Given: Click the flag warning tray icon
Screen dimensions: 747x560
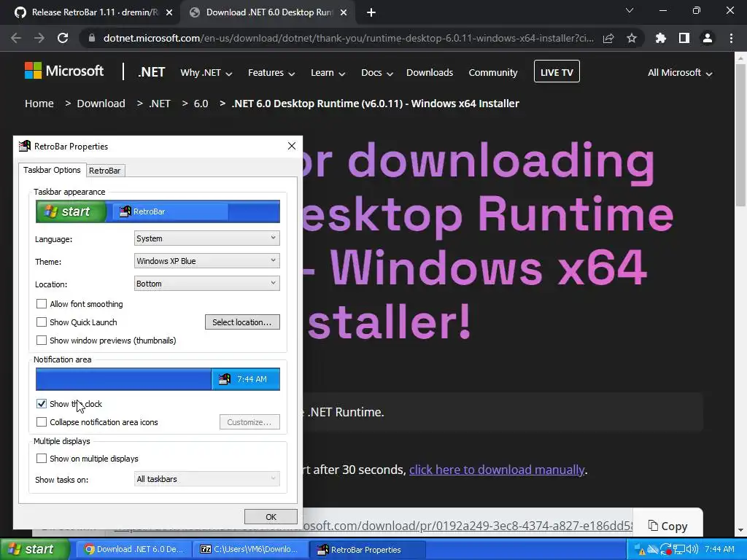Looking at the screenshot, I should tap(640, 550).
